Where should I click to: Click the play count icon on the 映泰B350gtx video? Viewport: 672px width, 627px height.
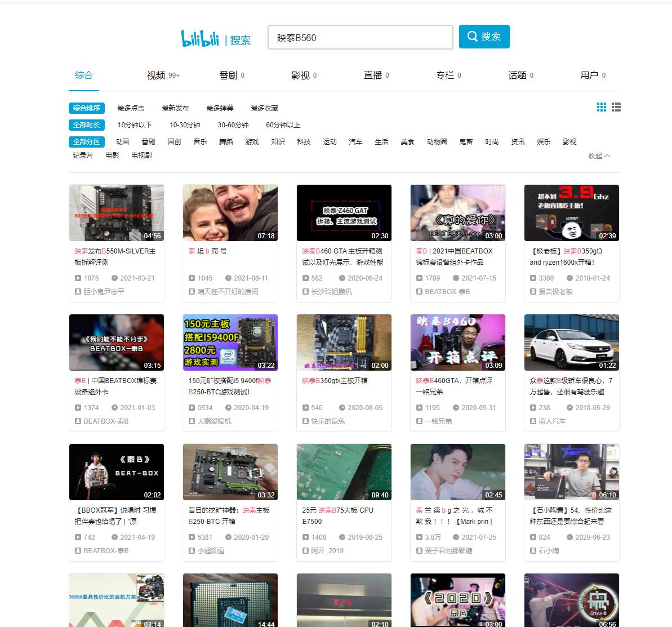tap(305, 407)
